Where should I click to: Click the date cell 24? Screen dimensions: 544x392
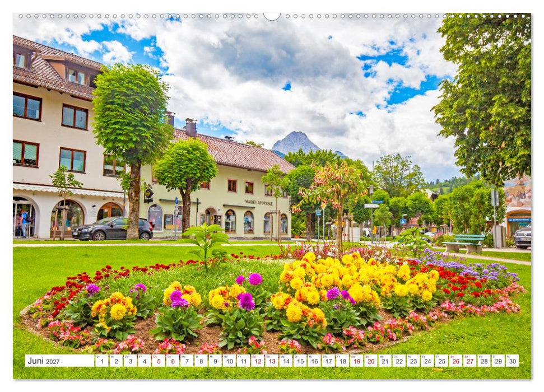point(427,361)
